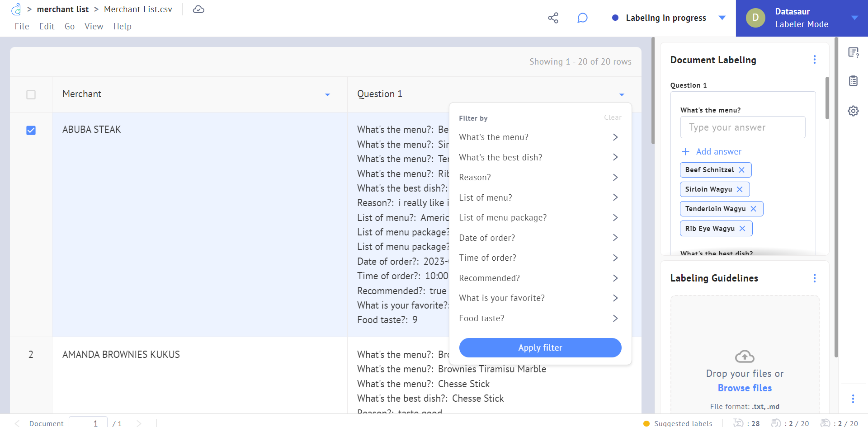Click the share icon in header

click(x=553, y=18)
